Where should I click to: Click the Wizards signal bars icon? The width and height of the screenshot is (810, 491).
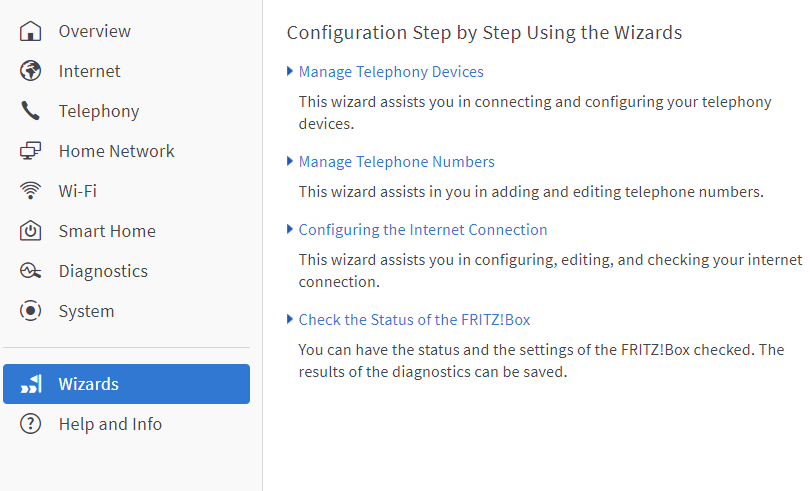coord(31,384)
